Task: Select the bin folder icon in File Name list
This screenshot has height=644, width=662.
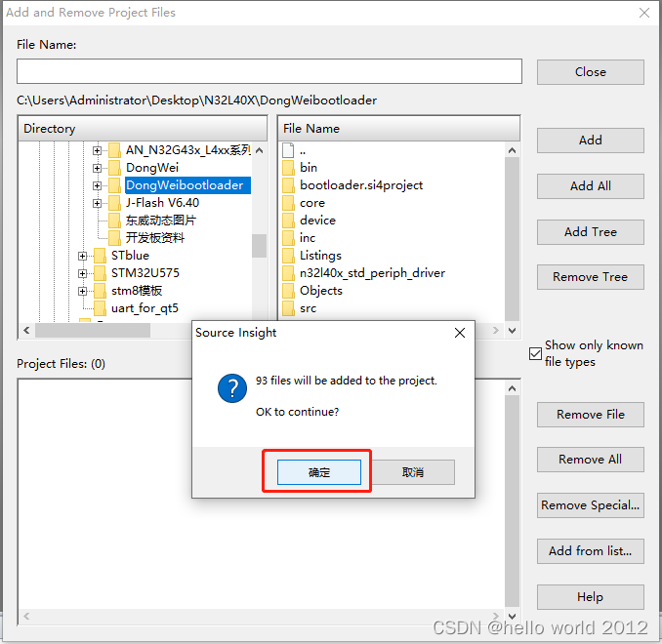Action: click(289, 168)
